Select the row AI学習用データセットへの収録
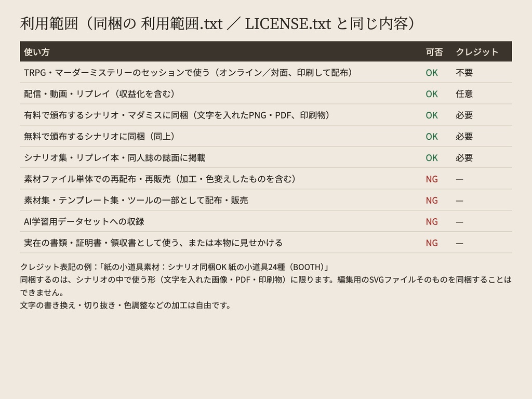The image size is (532, 399). click(266, 221)
